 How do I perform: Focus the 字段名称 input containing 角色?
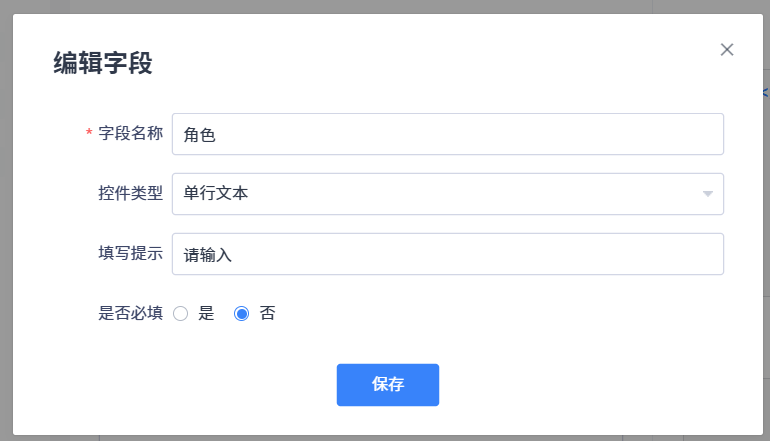(447, 134)
